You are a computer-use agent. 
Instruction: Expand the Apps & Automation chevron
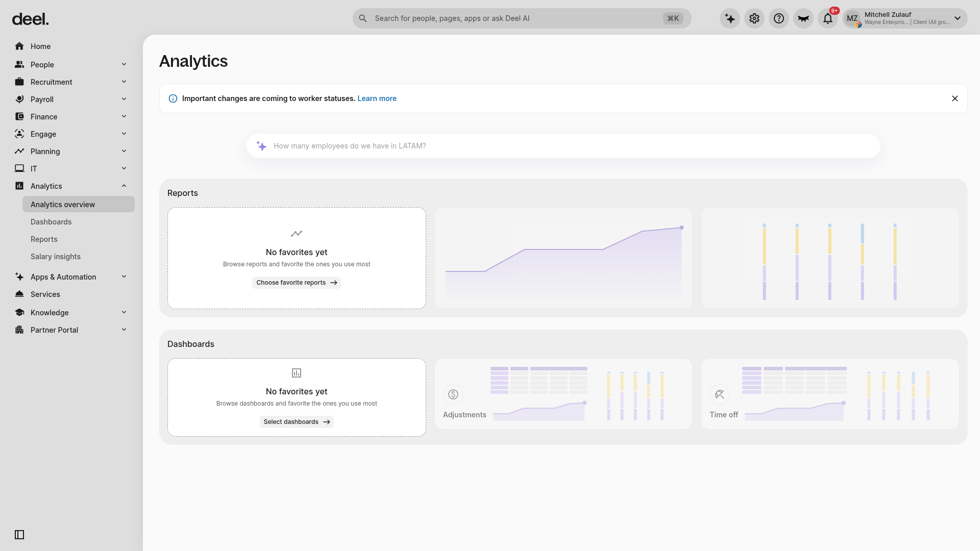pyautogui.click(x=124, y=277)
